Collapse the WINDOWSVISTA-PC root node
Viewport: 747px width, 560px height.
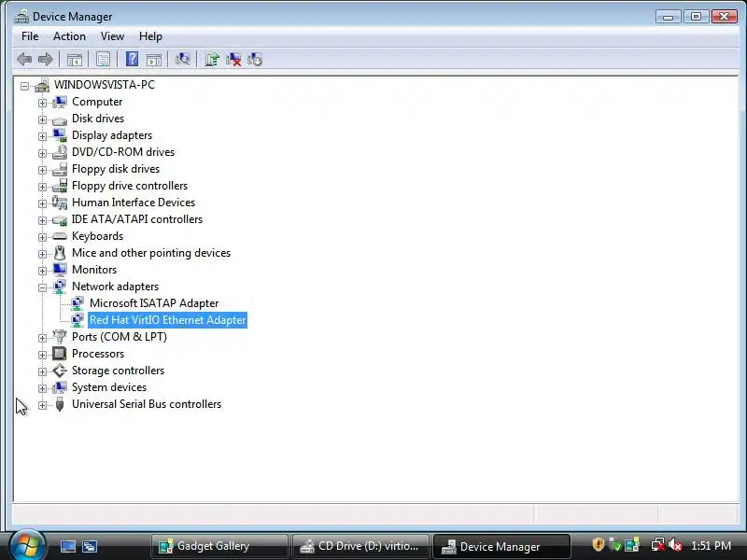(x=25, y=86)
